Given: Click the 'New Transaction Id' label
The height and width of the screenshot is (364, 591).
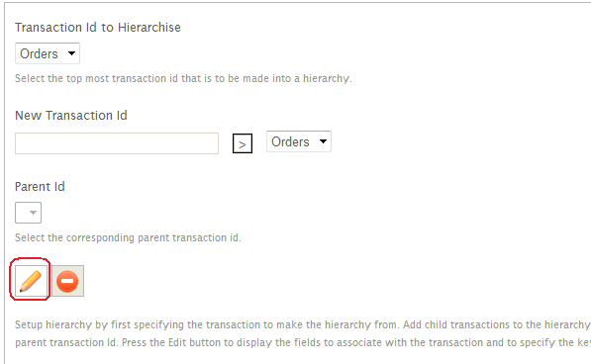Looking at the screenshot, I should [71, 115].
